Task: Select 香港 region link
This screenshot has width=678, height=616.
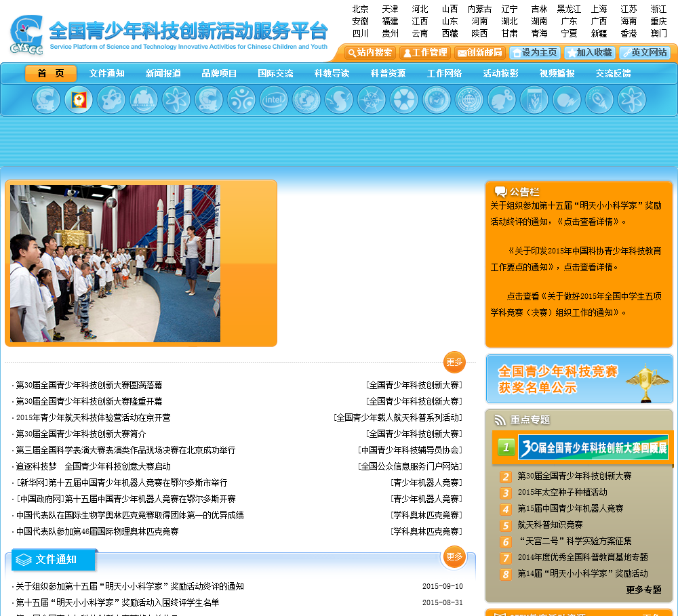Action: (629, 33)
